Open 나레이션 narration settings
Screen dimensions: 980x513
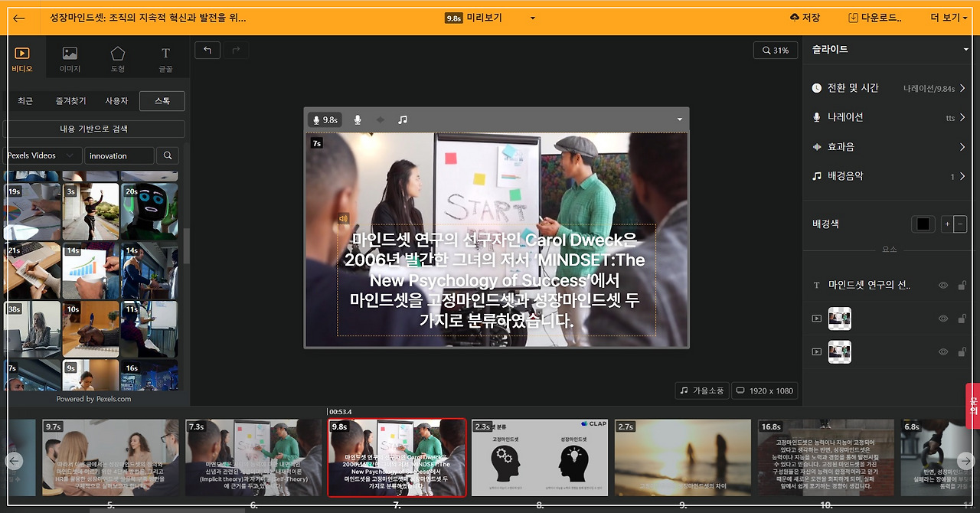pos(888,117)
